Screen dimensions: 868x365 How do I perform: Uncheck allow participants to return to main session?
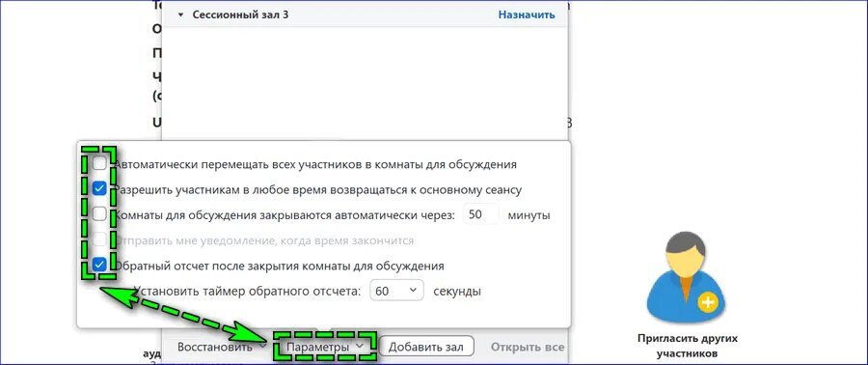(x=99, y=189)
